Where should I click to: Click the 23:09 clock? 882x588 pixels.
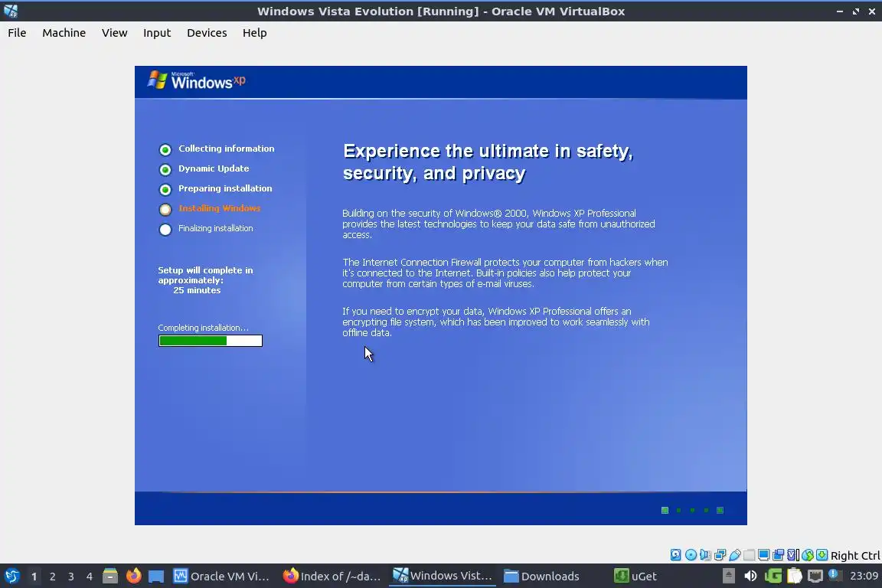pos(864,576)
